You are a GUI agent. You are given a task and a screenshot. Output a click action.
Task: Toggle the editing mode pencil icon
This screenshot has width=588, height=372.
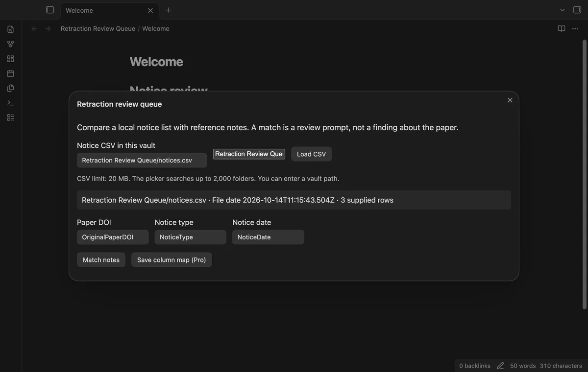pos(500,366)
